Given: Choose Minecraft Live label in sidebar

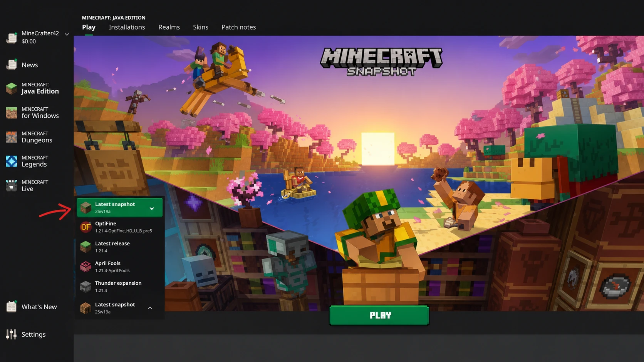Looking at the screenshot, I should click(x=35, y=185).
